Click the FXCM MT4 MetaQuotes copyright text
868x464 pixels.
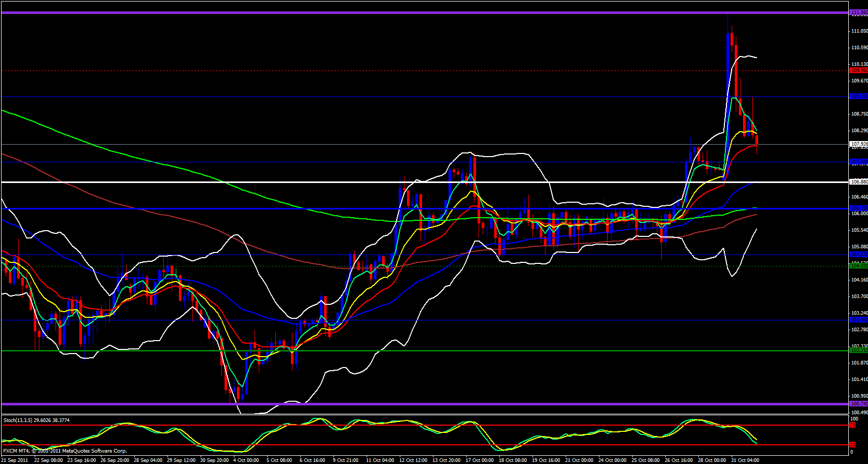pos(65,451)
